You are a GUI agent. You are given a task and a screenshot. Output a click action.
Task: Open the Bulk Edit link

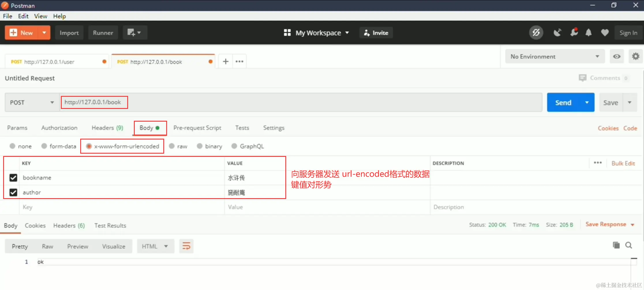[623, 163]
